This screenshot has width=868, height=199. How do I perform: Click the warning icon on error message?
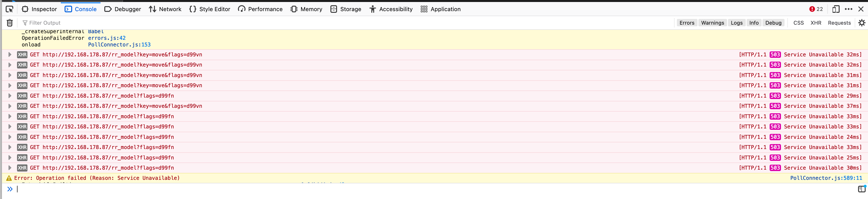[x=9, y=178]
